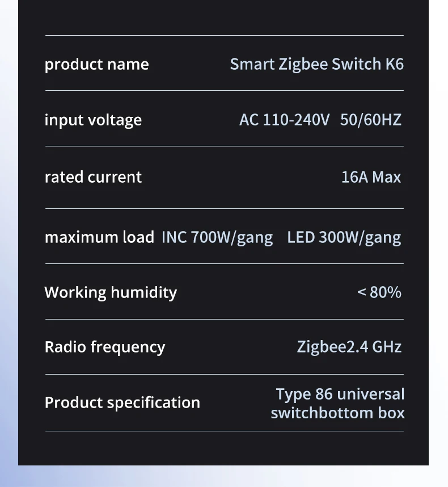Screen dimensions: 448x487
Task: Click the 'product name' label
Action: pyautogui.click(x=97, y=65)
